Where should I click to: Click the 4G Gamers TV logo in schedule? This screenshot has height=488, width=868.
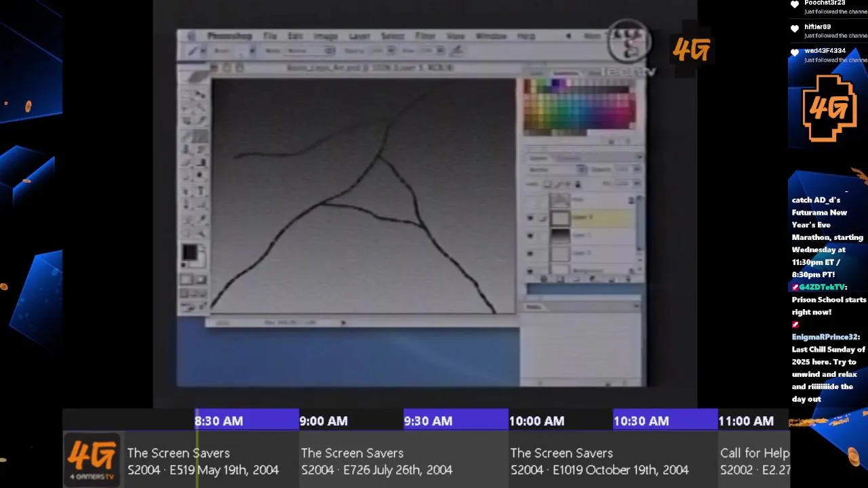92,461
